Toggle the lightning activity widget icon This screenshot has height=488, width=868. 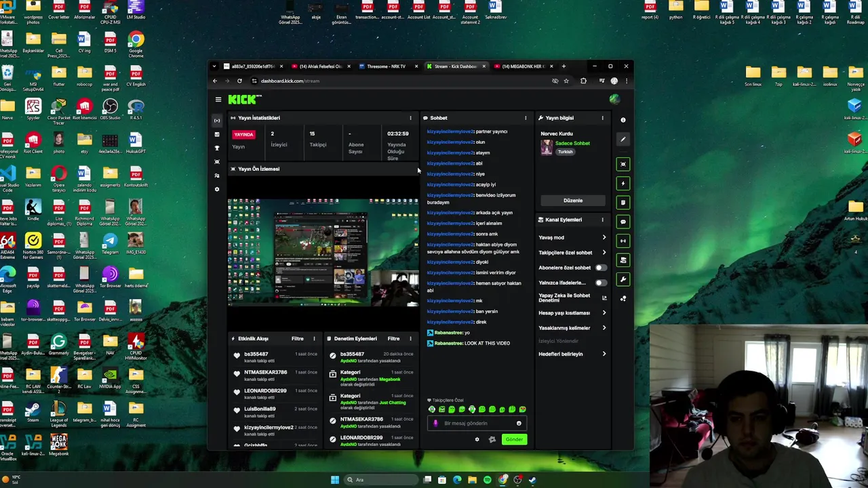tap(623, 183)
